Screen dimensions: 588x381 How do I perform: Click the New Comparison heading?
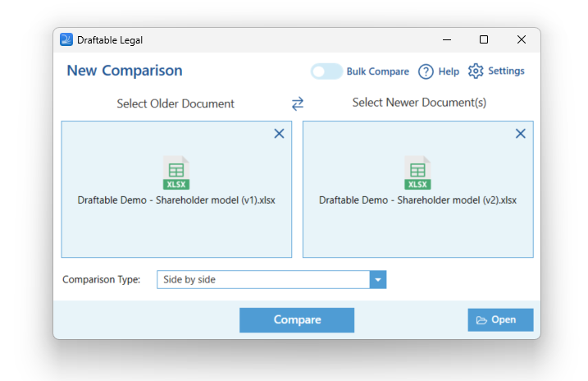(x=125, y=71)
